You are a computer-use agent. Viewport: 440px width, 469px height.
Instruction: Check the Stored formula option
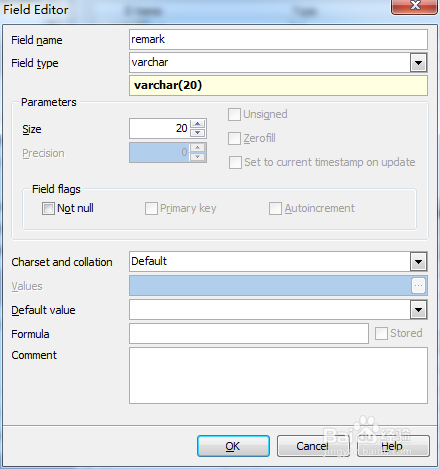pos(381,333)
